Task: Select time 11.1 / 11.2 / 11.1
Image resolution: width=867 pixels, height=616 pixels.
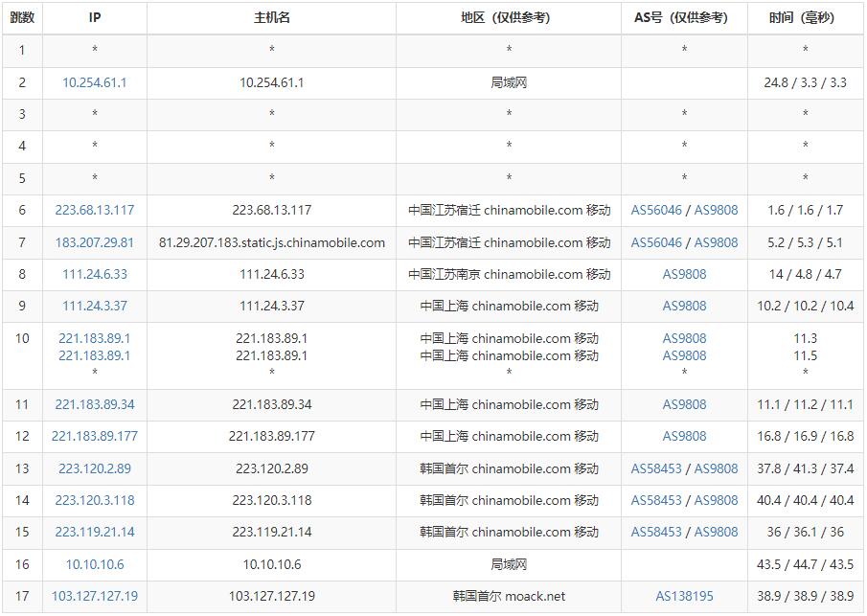Action: point(805,405)
